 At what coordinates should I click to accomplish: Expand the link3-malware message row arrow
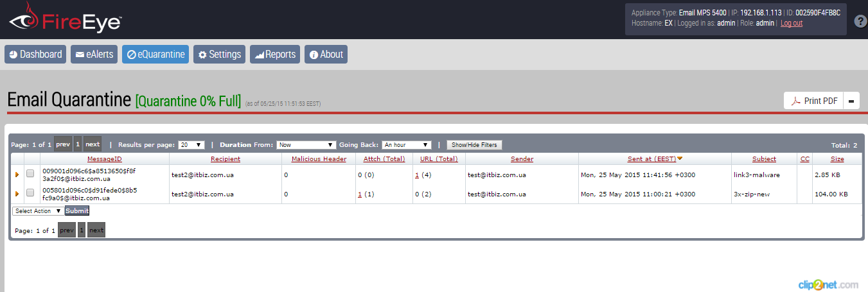click(x=17, y=174)
